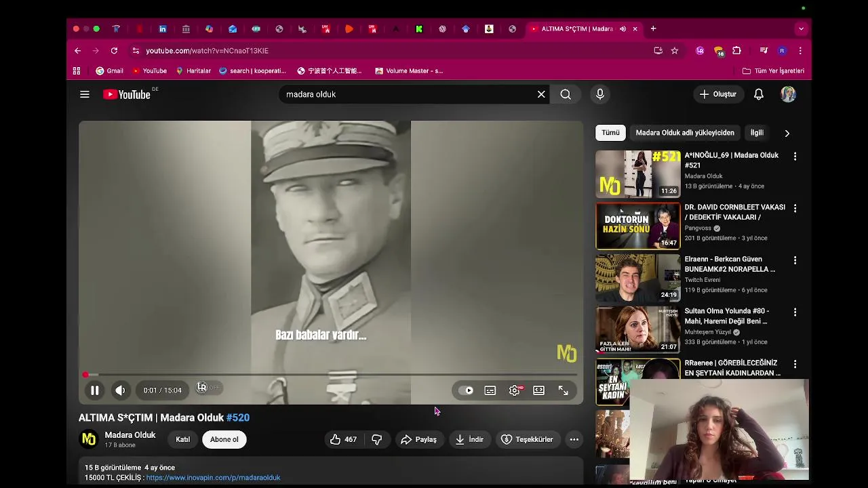Image resolution: width=868 pixels, height=488 pixels.
Task: Enter full screen mode
Action: pos(563,390)
